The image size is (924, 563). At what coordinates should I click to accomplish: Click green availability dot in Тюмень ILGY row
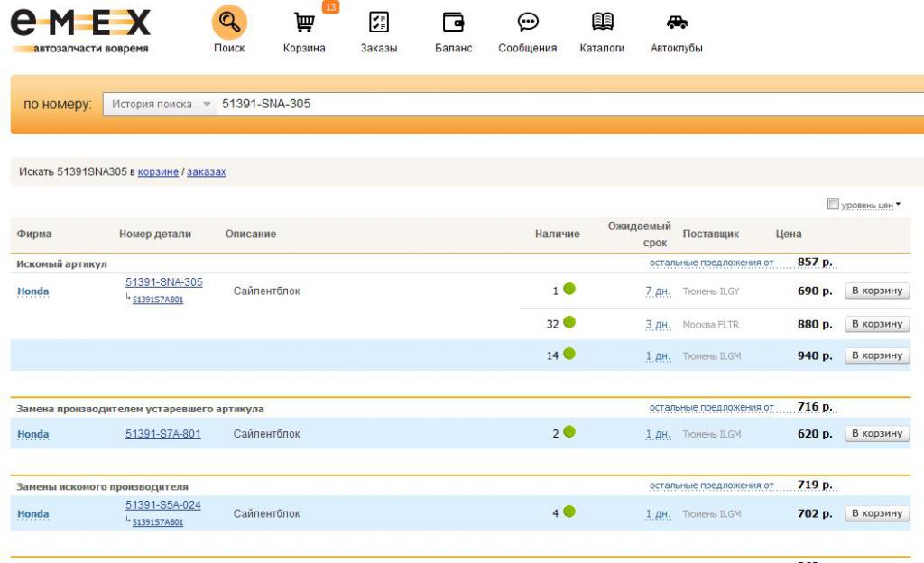pyautogui.click(x=569, y=289)
